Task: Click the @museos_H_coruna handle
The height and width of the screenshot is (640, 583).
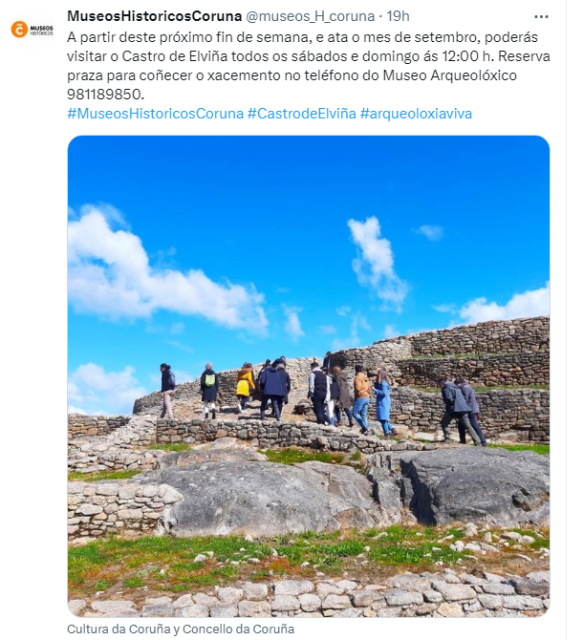Action: point(310,16)
